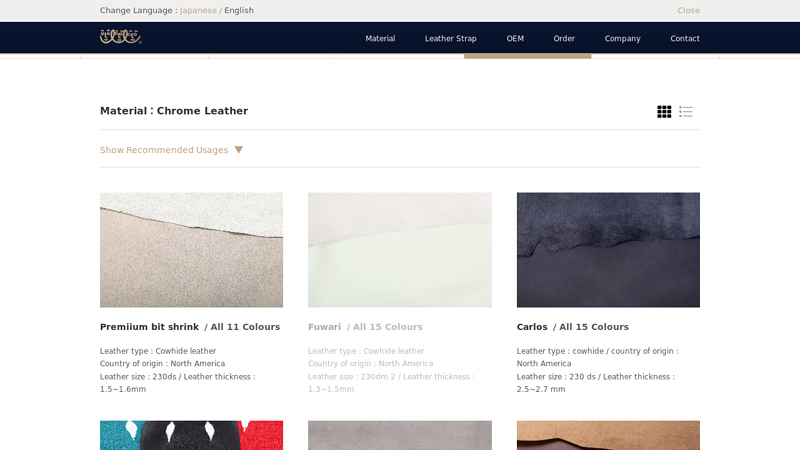Change language to Japanese
Image resolution: width=800 pixels, height=450 pixels.
tap(198, 11)
